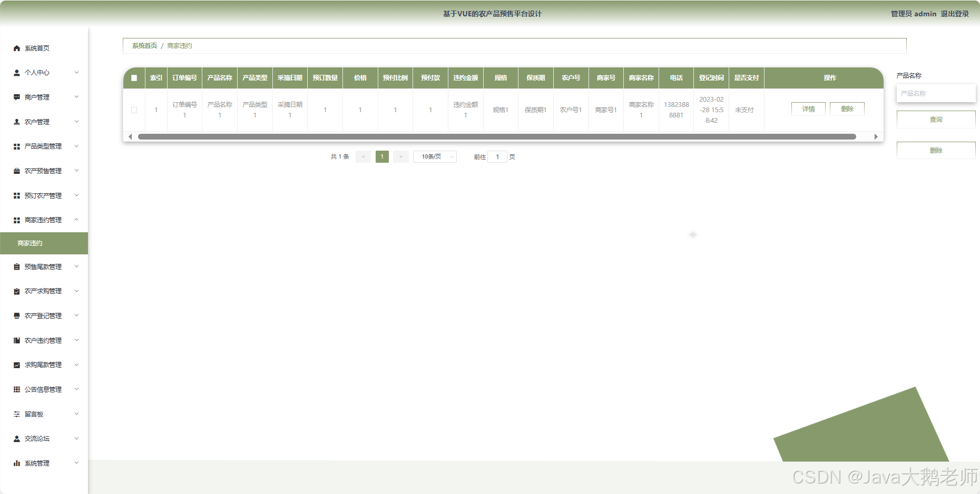This screenshot has height=494, width=980.
Task: Open the 10条/页 page size dropdown
Action: (x=435, y=157)
